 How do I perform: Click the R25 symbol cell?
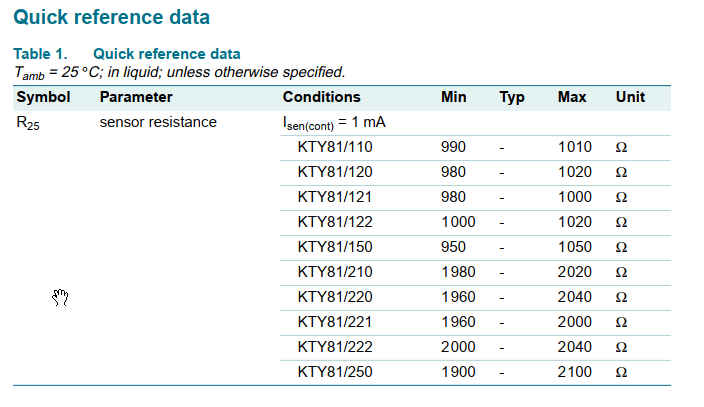(x=28, y=123)
